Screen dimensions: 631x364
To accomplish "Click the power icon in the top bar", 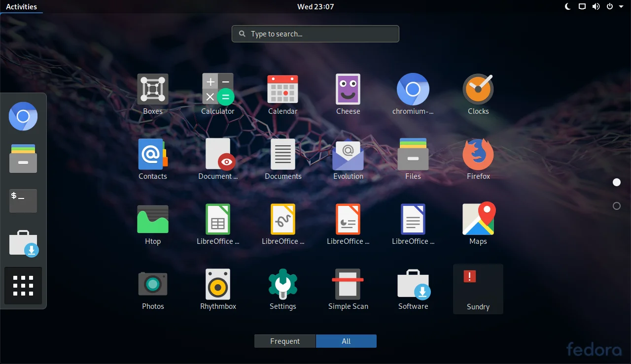I will (x=610, y=6).
